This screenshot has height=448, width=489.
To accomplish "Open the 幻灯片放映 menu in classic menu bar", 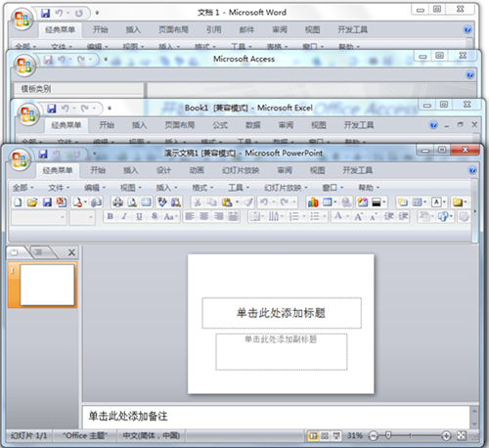I will 286,188.
